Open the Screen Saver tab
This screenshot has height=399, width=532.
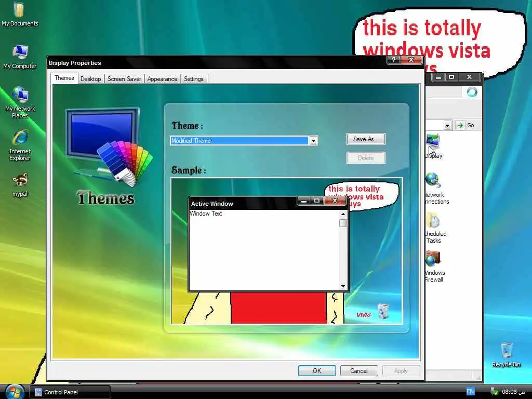124,79
